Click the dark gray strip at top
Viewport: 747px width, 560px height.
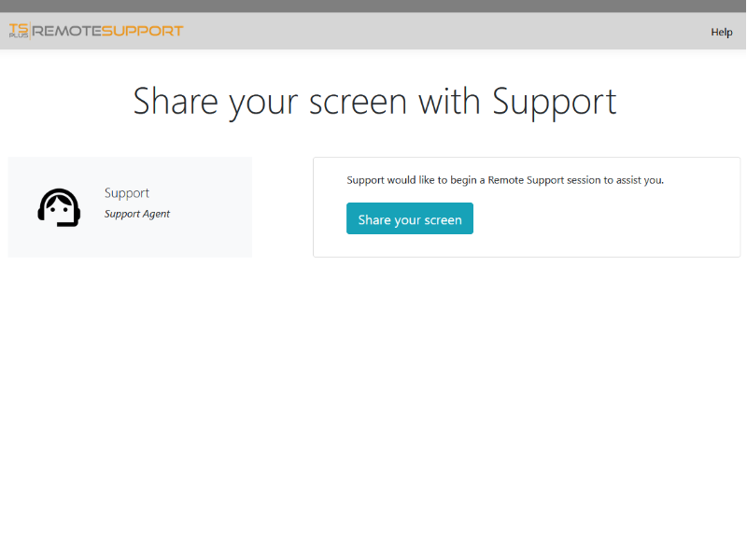pos(373,7)
